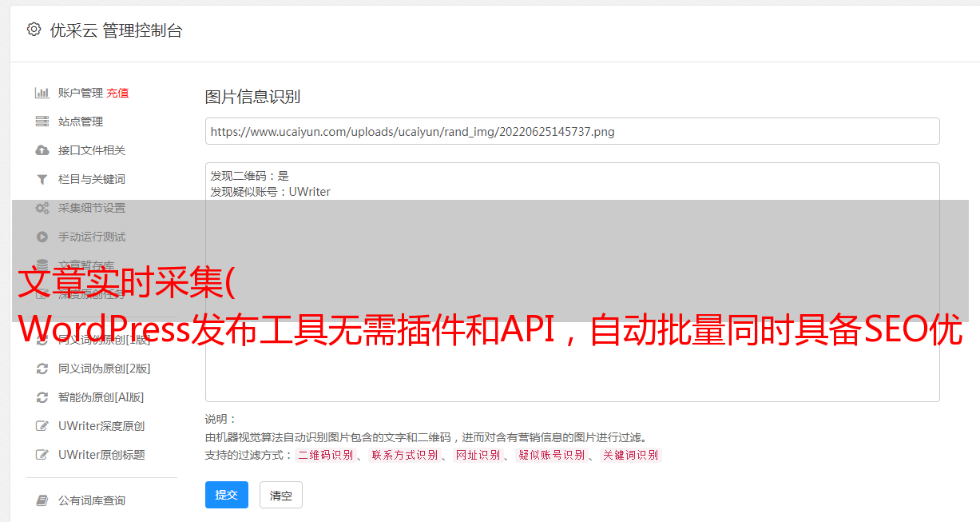Image resolution: width=980 pixels, height=522 pixels.
Task: Click the recognition result text area
Action: [572, 281]
